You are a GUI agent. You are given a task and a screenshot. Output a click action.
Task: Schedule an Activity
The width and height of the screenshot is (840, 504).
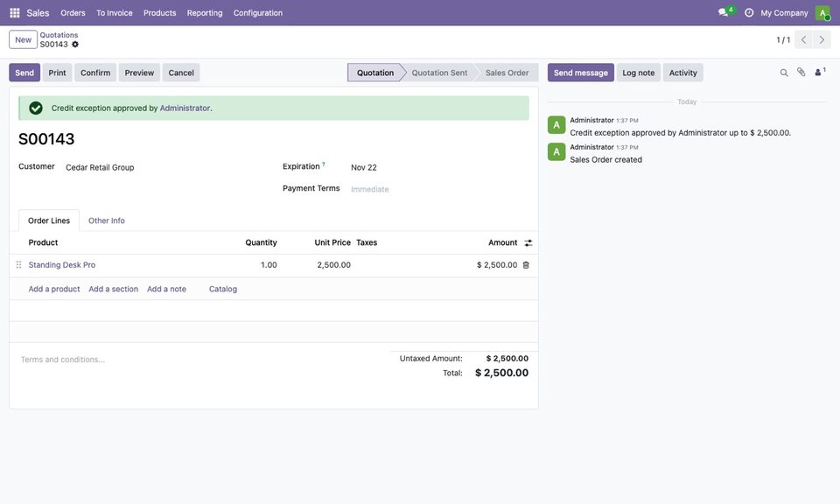[683, 73]
